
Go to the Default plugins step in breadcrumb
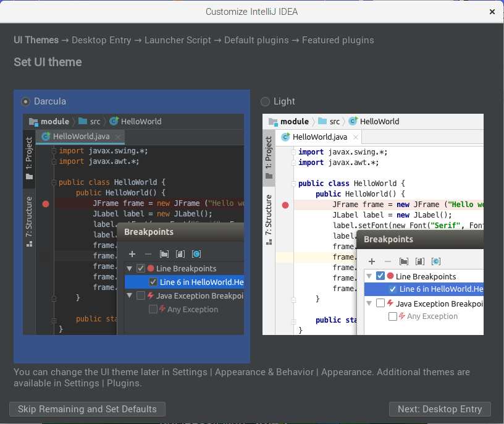click(256, 40)
